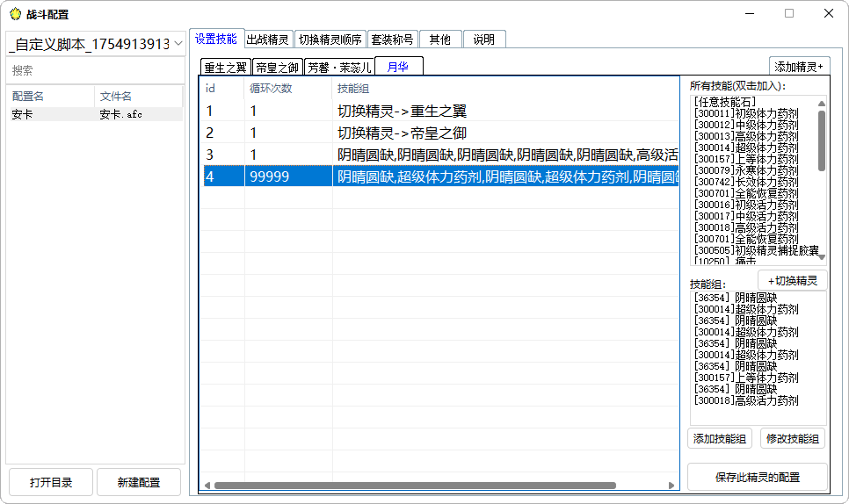Click the 添加技能组 button
The height and width of the screenshot is (504, 849).
click(x=720, y=438)
